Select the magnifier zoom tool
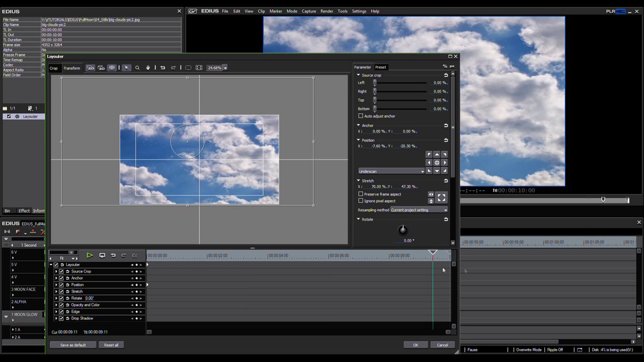The image size is (644, 362). (x=137, y=68)
